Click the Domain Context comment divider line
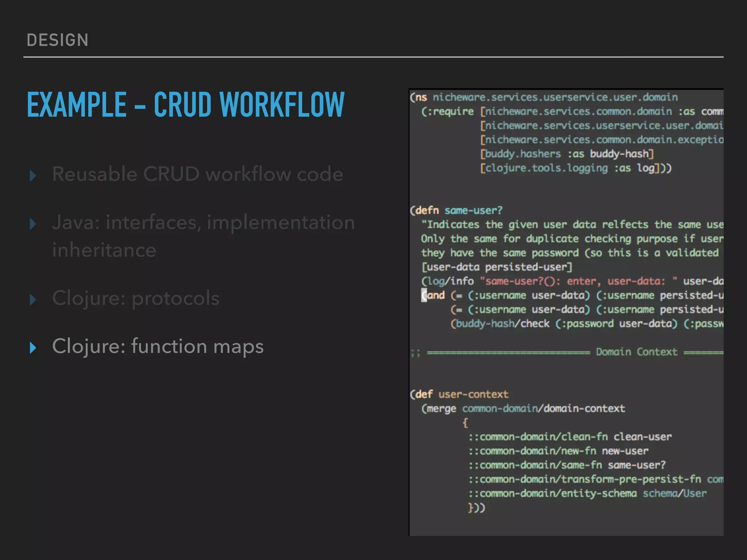 [567, 352]
